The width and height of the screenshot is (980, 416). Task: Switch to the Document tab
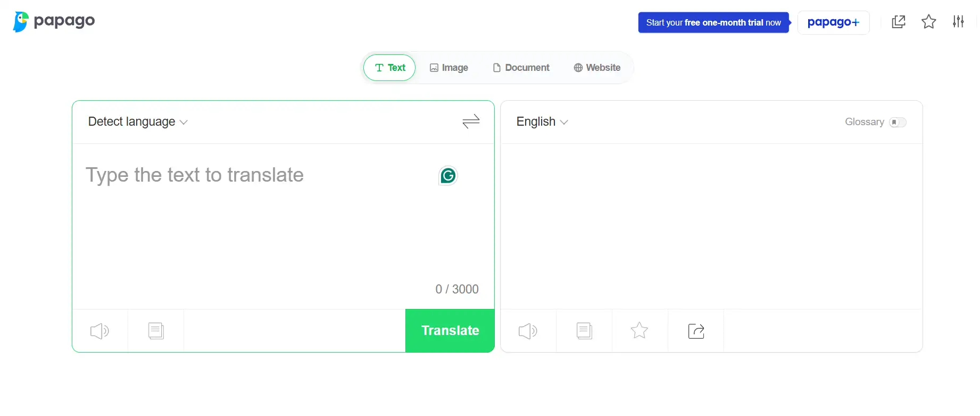coord(521,68)
